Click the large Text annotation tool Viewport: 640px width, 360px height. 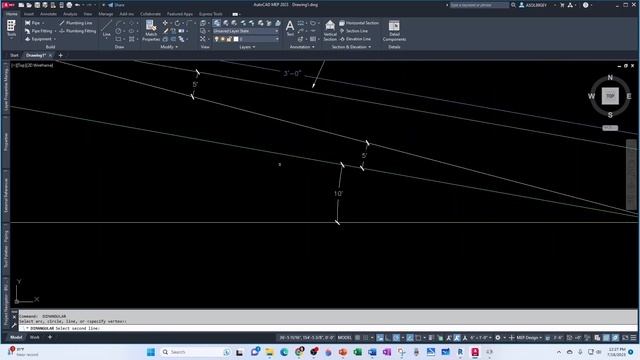pos(290,28)
